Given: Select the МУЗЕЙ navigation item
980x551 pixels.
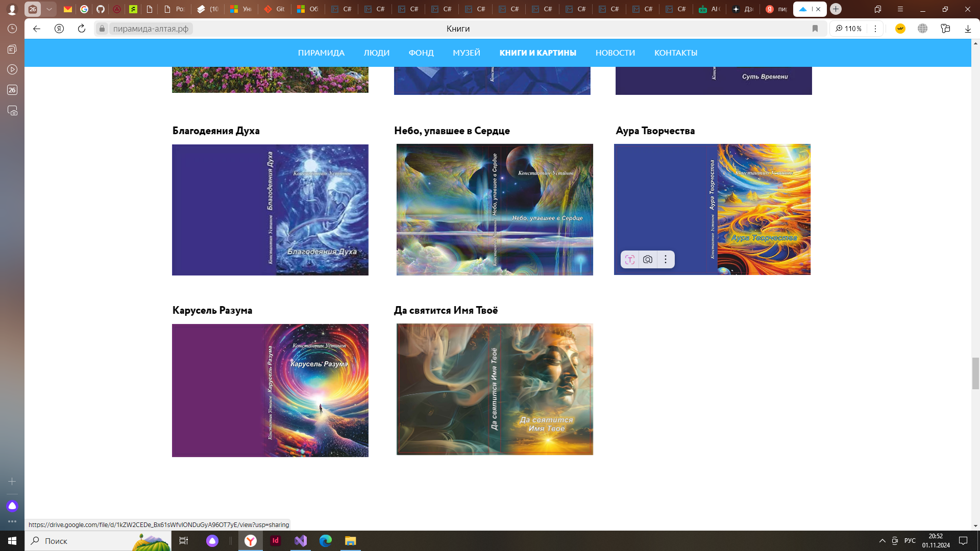Looking at the screenshot, I should (466, 53).
